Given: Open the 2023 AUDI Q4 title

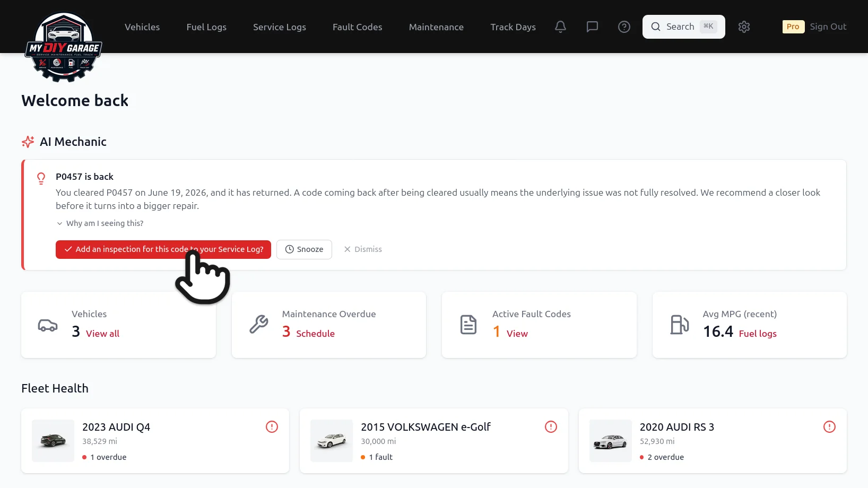Looking at the screenshot, I should [x=116, y=427].
